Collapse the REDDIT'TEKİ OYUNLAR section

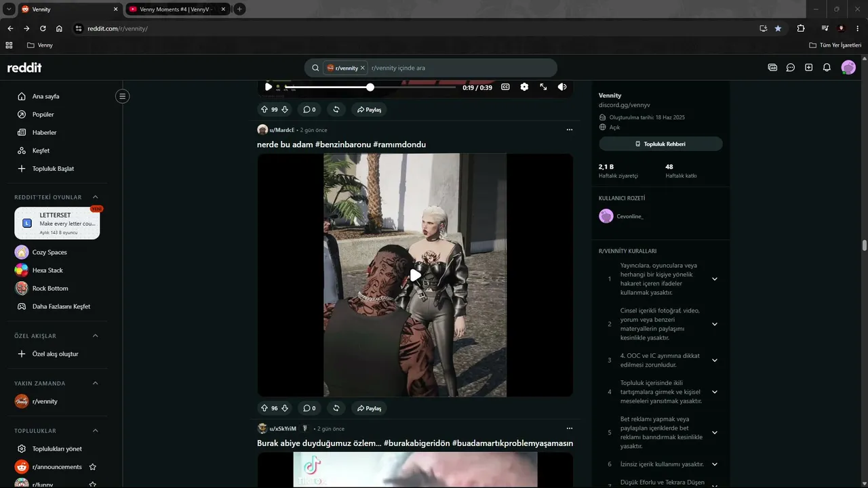pos(95,197)
